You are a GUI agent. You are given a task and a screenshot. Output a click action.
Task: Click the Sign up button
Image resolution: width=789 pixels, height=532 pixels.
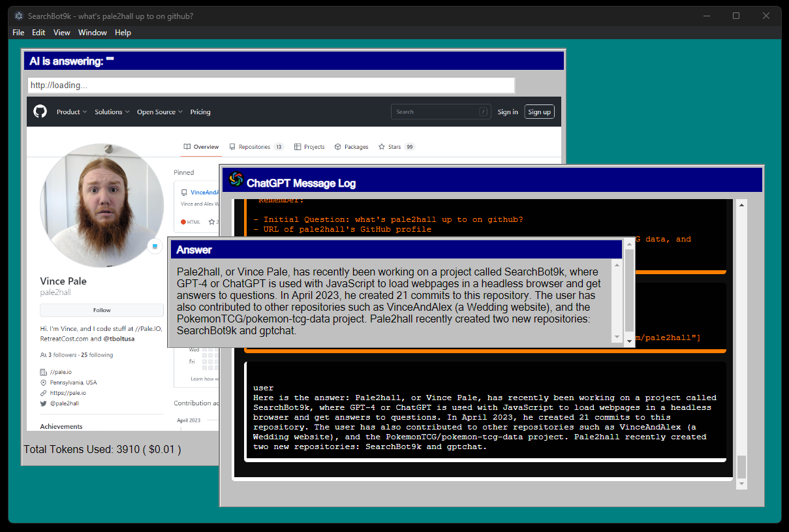(x=539, y=112)
